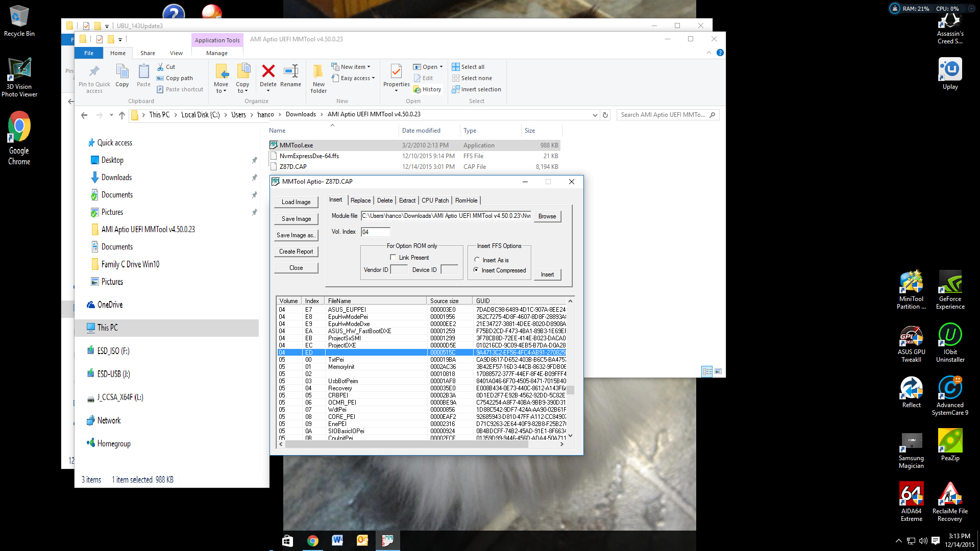Click the Copy icon in the Clipboard group

pos(122,71)
